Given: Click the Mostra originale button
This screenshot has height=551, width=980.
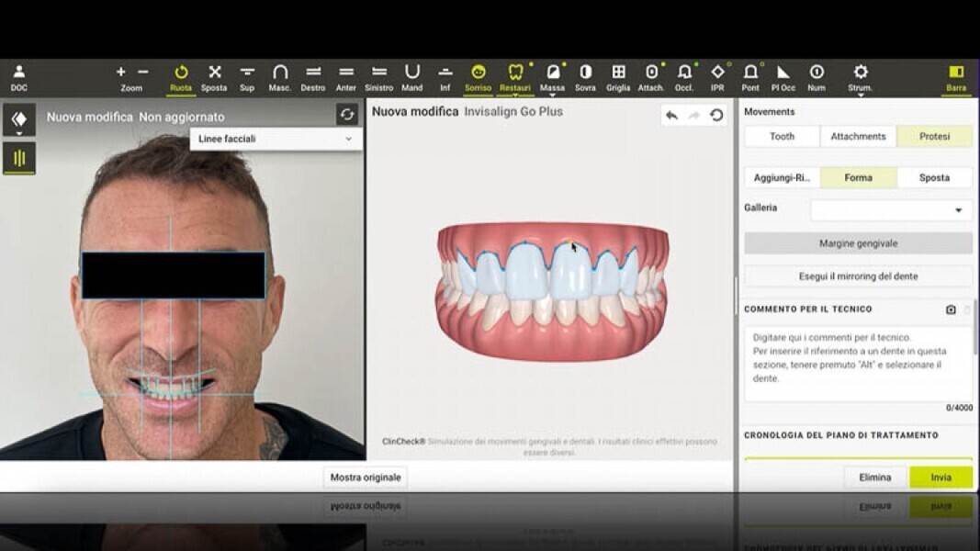Looking at the screenshot, I should (x=366, y=478).
